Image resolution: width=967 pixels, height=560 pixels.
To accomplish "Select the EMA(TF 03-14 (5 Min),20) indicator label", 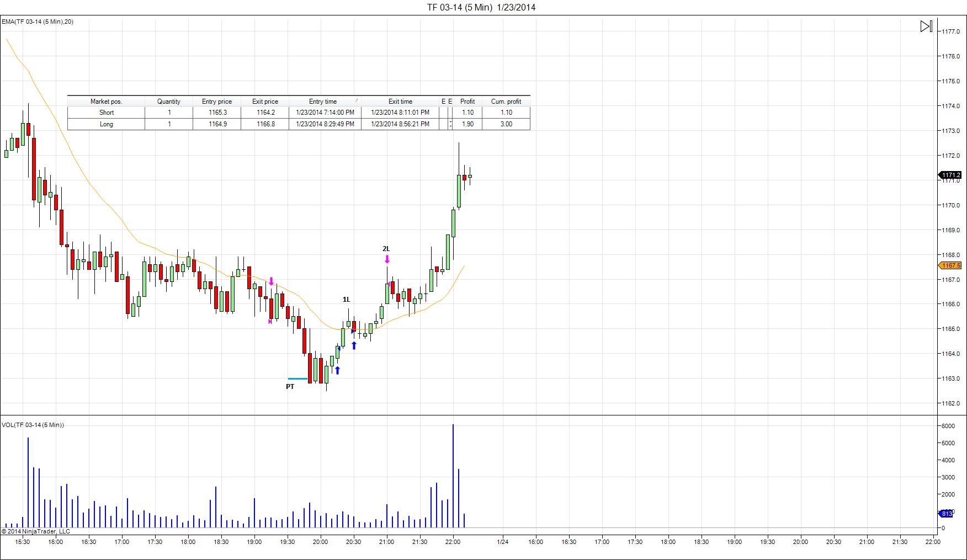I will 38,22.
